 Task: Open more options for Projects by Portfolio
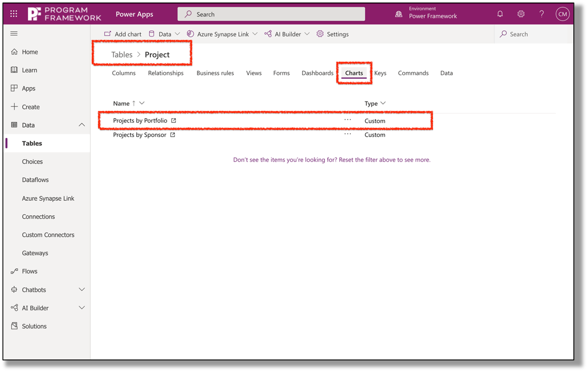coord(348,120)
